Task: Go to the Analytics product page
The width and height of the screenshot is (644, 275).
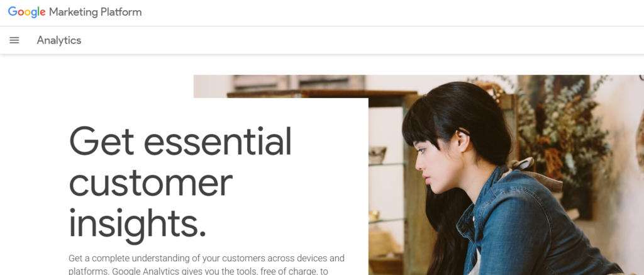Action: tap(58, 40)
